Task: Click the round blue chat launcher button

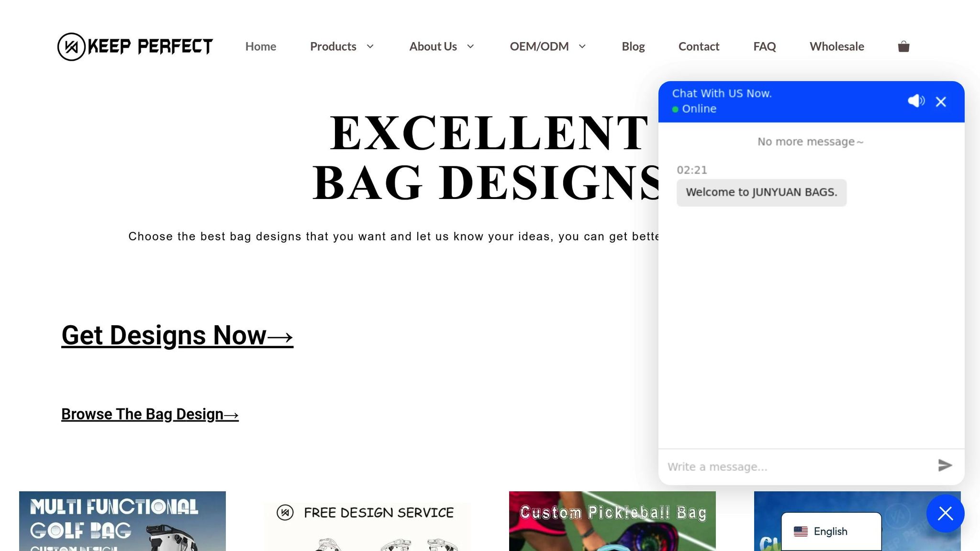Action: 945,513
